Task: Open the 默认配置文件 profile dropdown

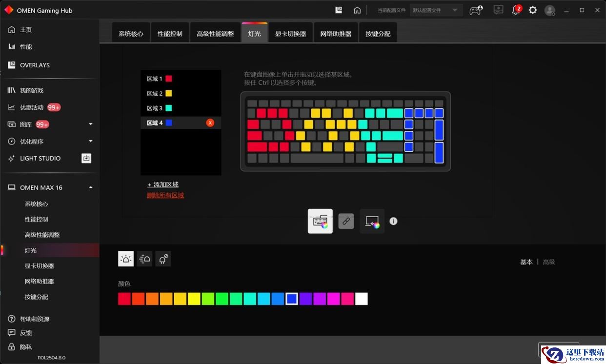Action: 436,10
